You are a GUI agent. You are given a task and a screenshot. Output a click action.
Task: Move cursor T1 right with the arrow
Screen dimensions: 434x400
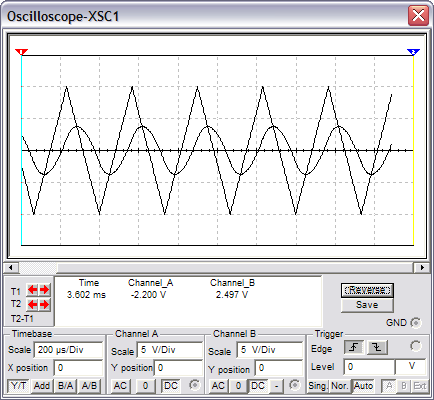coord(45,290)
